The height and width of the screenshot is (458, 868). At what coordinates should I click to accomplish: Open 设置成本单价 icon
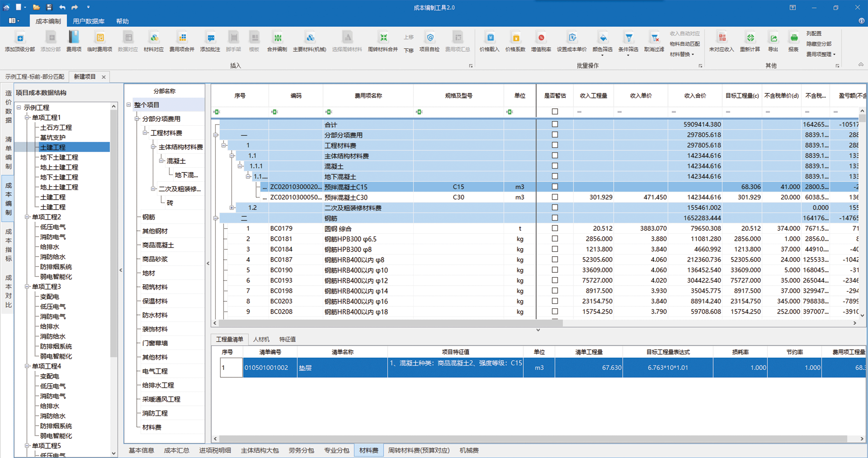[x=572, y=38]
